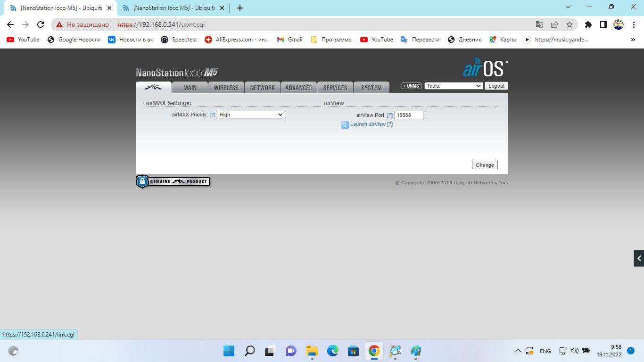Open the ADVANCED tab

[299, 88]
